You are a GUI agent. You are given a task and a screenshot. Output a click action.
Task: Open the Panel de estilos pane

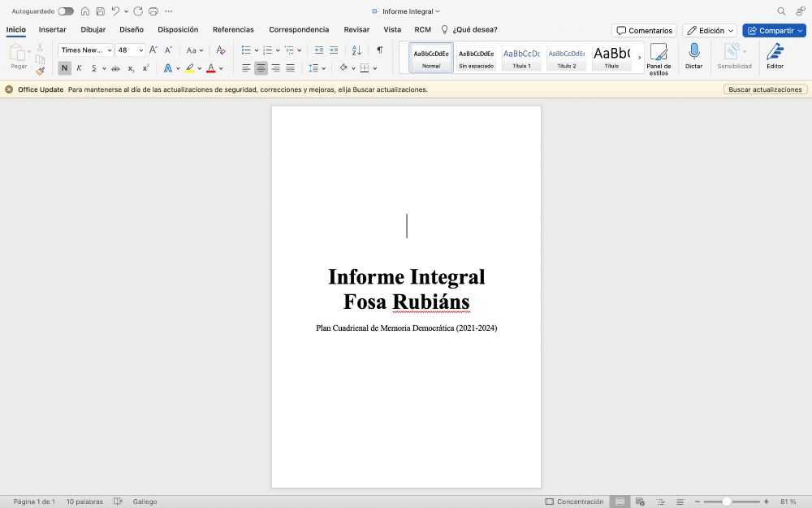tap(659, 59)
